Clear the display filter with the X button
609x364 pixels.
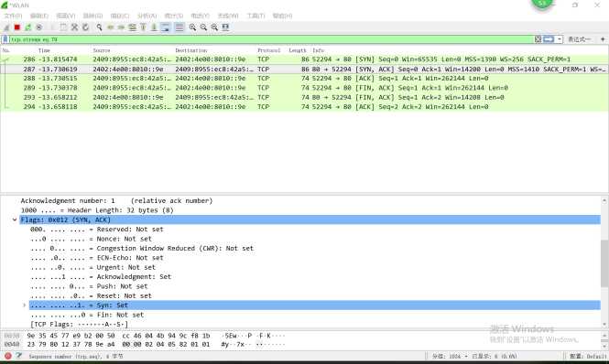coord(538,39)
